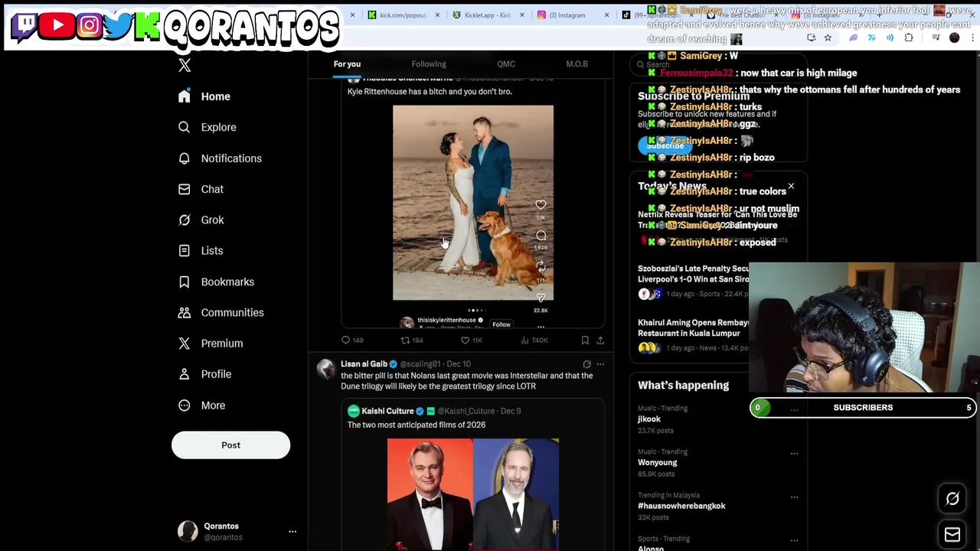
Task: Share the Kyle Rittenhouse post
Action: (600, 340)
